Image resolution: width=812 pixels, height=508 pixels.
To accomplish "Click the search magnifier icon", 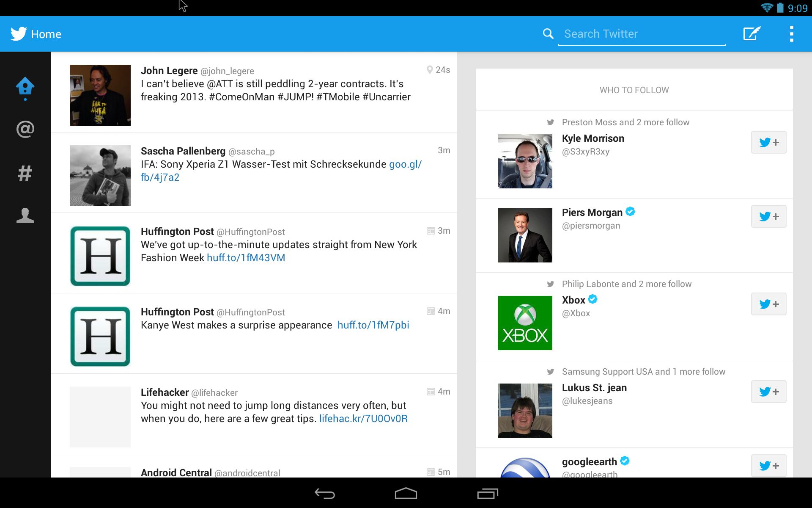I will coord(548,34).
